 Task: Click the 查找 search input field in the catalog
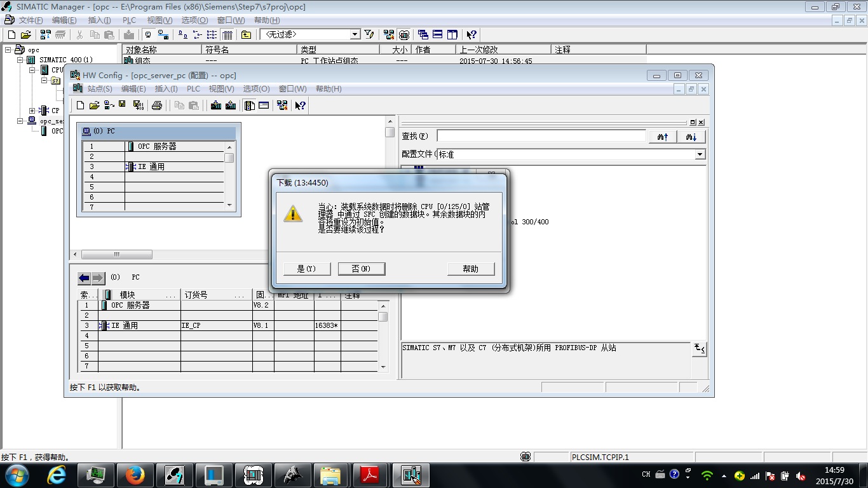point(541,136)
